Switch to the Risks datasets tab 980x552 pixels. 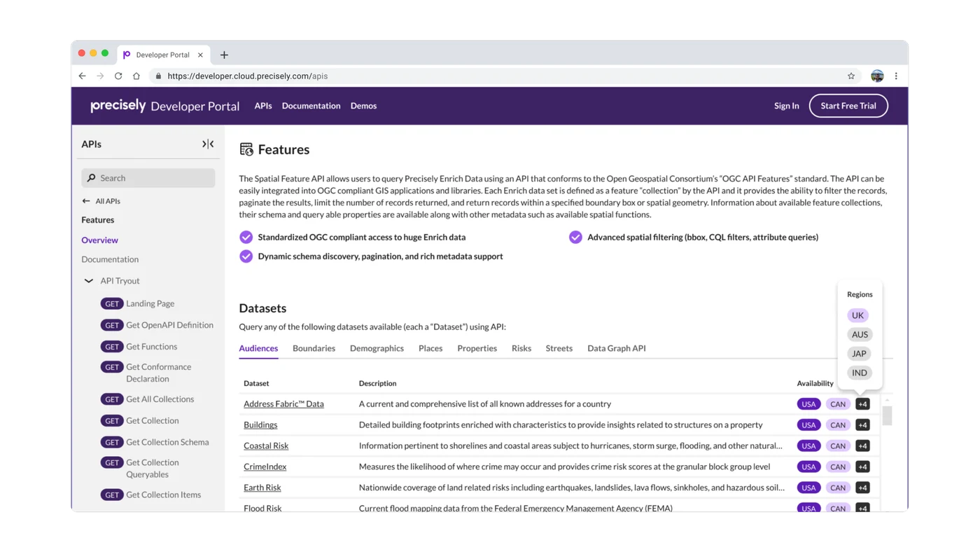521,348
